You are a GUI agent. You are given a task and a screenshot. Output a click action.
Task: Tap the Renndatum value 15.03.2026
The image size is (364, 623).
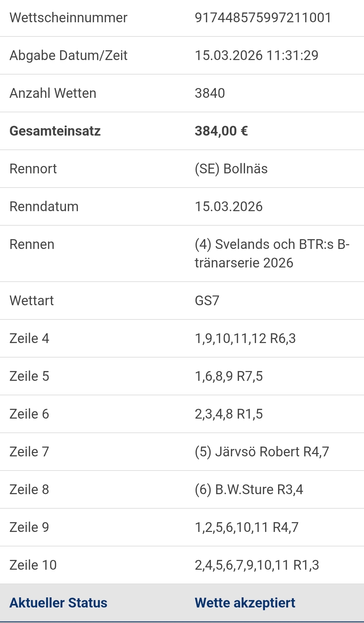pyautogui.click(x=229, y=207)
